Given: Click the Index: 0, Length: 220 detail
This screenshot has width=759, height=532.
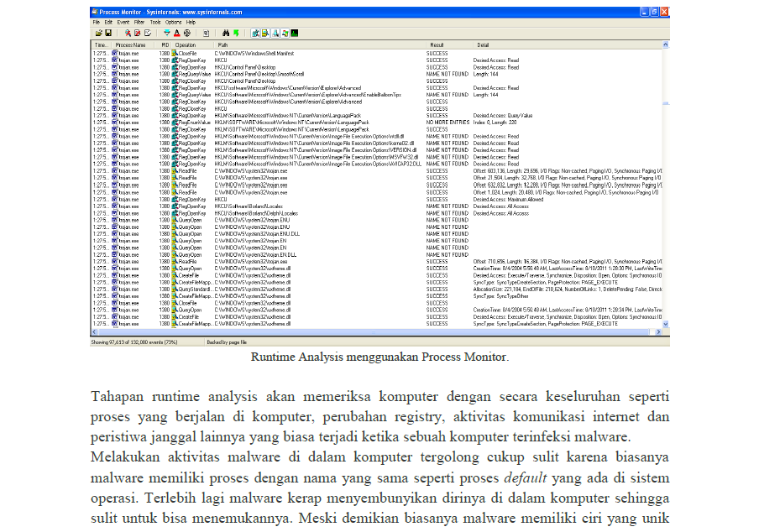Looking at the screenshot, I should (x=495, y=123).
